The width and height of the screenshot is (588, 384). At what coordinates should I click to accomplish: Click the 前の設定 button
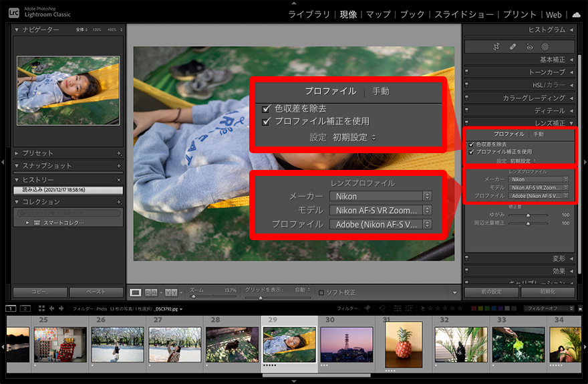[x=490, y=292]
